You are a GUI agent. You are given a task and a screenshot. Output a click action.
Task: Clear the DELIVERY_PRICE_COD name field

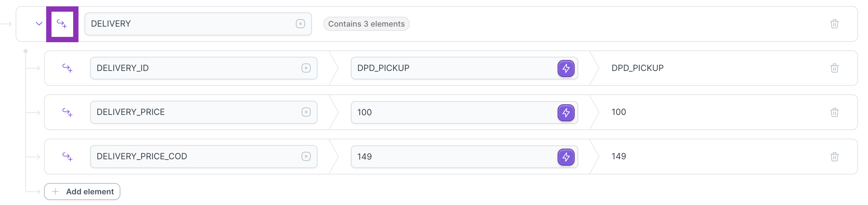[x=306, y=156]
